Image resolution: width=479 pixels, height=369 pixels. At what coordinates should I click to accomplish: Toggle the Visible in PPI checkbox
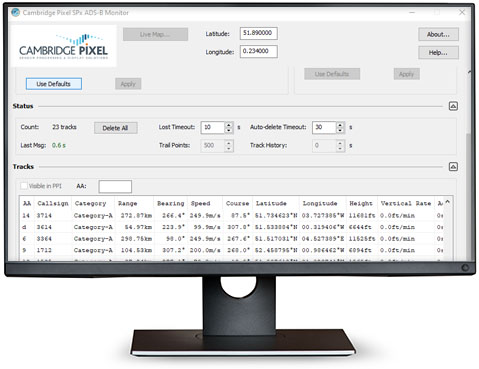[24, 186]
